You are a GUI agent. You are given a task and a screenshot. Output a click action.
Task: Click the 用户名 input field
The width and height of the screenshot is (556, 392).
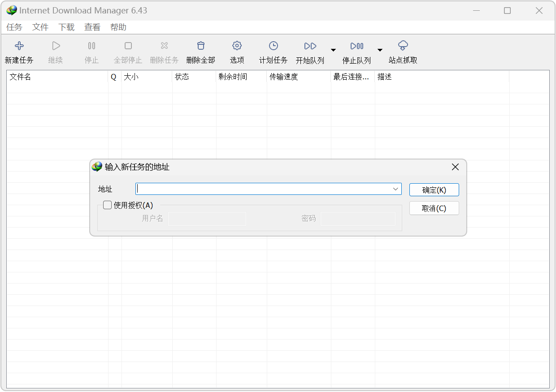point(207,219)
